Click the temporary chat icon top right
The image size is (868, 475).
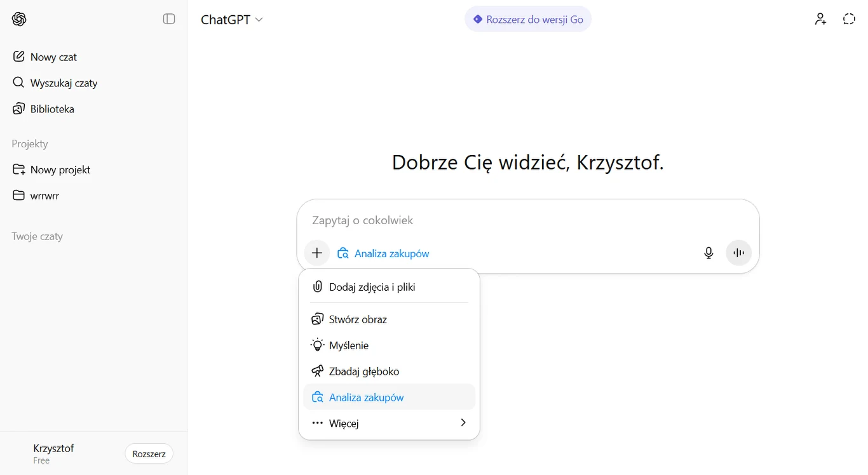(849, 18)
